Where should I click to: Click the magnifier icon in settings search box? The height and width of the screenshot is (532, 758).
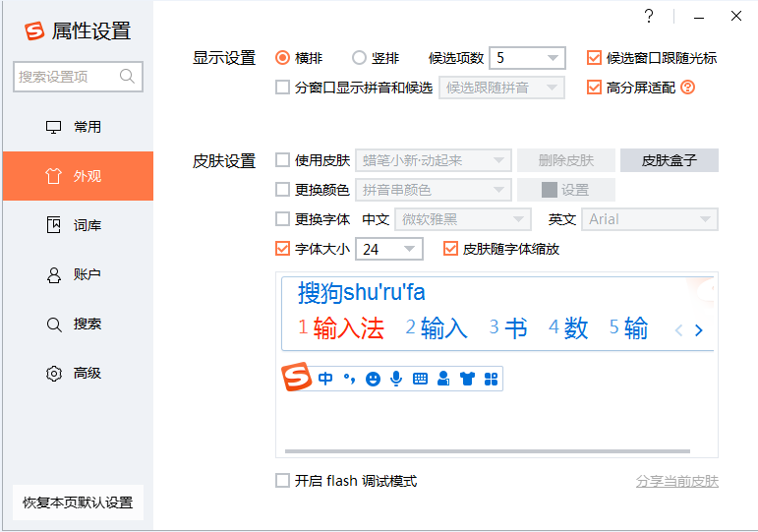tap(127, 76)
